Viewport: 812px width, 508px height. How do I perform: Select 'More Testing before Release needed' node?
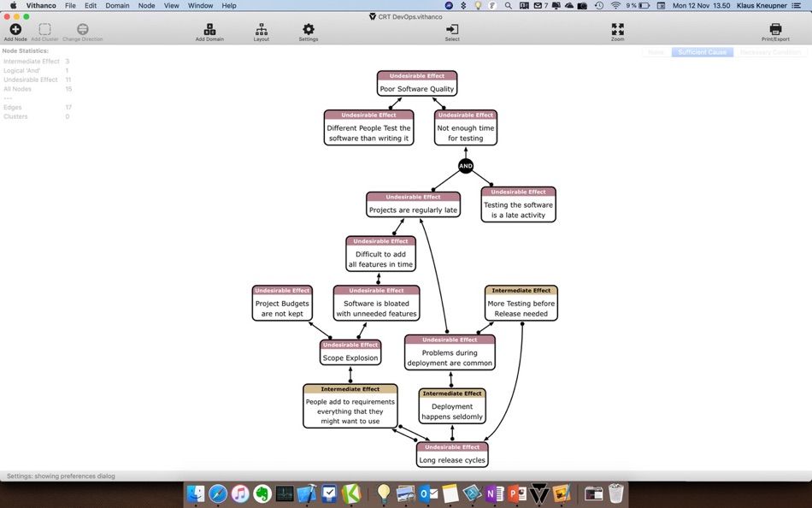[x=521, y=304]
